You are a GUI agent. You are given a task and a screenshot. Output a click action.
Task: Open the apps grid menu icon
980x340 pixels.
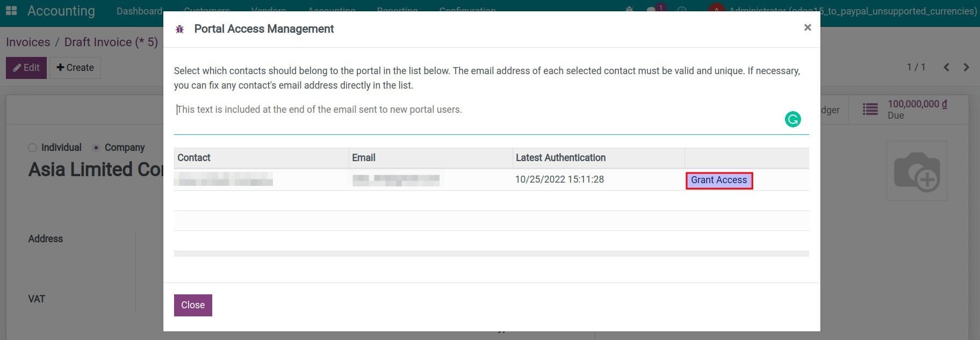coord(11,11)
